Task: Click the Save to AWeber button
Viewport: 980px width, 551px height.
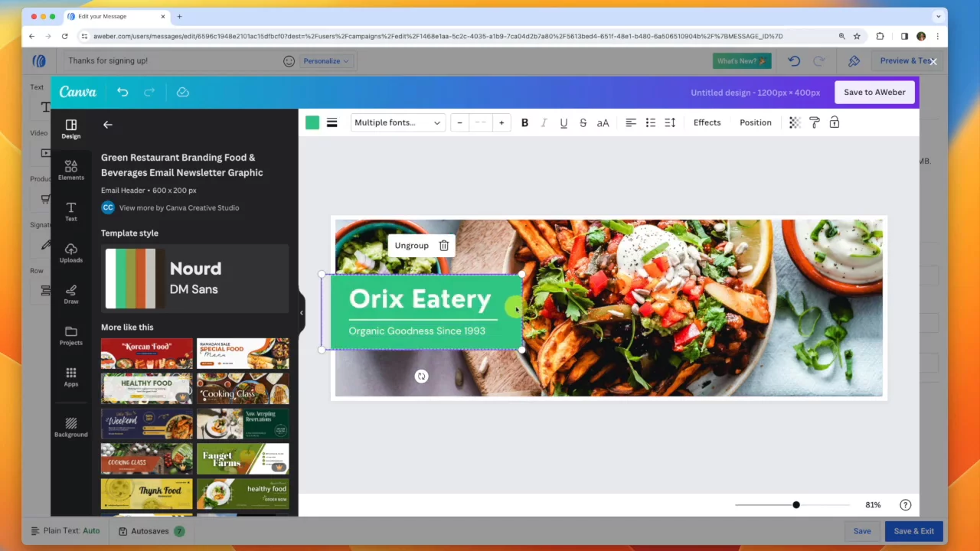Action: pyautogui.click(x=874, y=92)
